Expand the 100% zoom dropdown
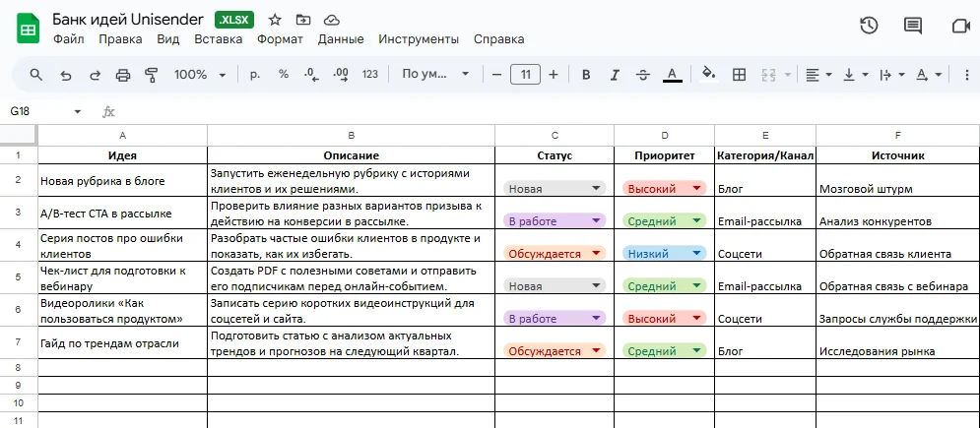The image size is (980, 428). pyautogui.click(x=200, y=75)
